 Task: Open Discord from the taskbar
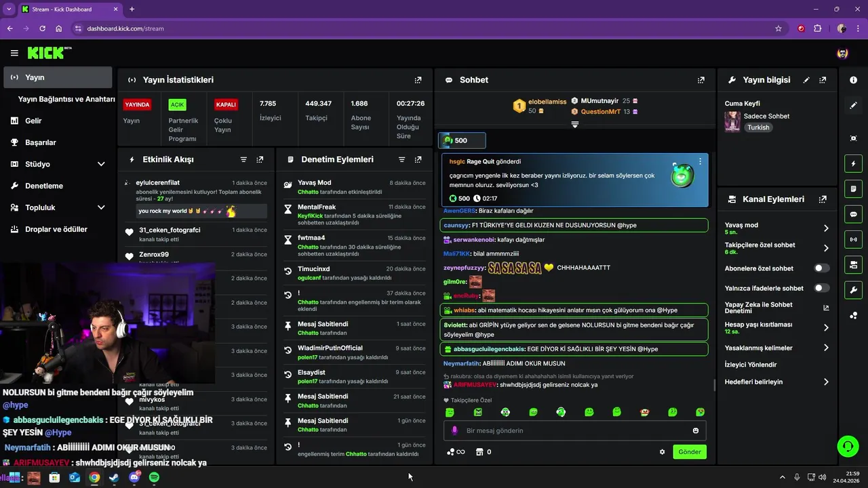tap(134, 477)
